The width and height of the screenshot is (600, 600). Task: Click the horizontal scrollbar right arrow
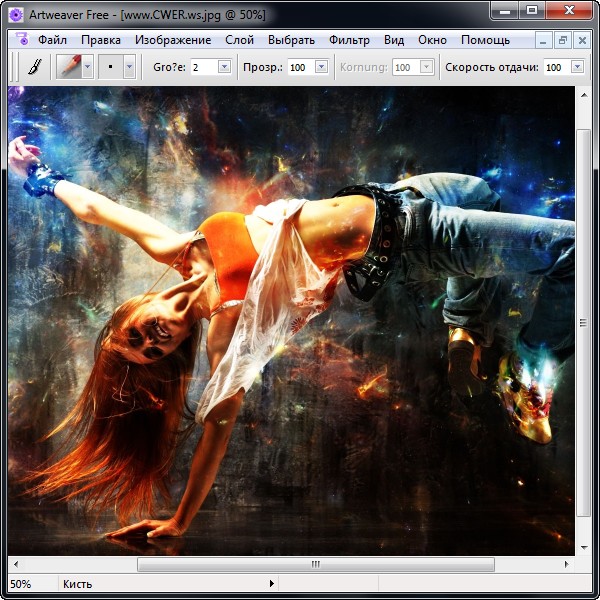(567, 564)
